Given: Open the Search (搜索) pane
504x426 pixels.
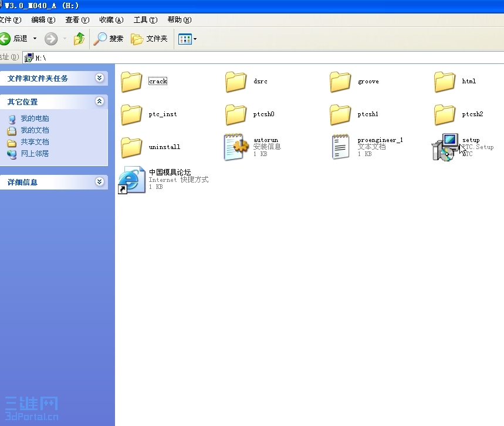Looking at the screenshot, I should (109, 39).
